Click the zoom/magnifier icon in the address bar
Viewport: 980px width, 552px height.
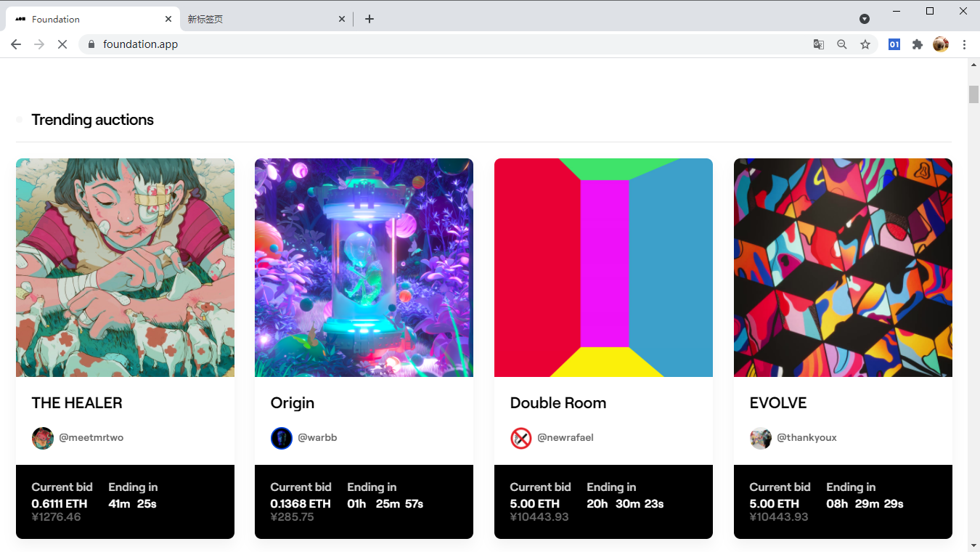pyautogui.click(x=841, y=44)
